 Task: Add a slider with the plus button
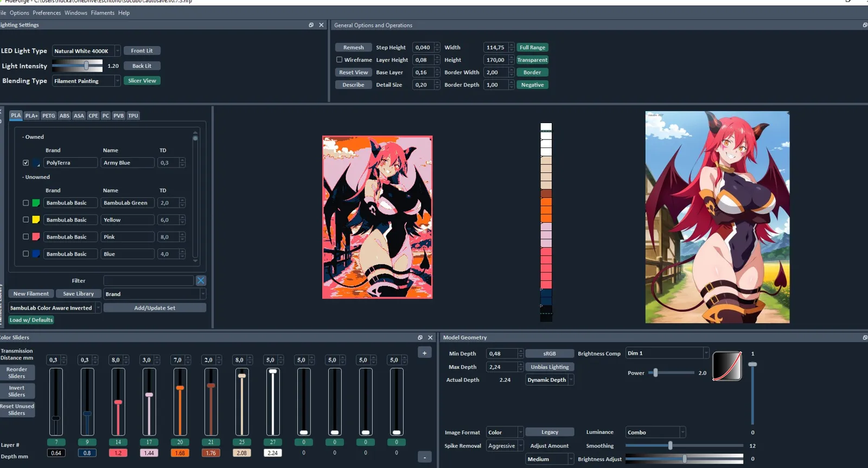coord(425,353)
